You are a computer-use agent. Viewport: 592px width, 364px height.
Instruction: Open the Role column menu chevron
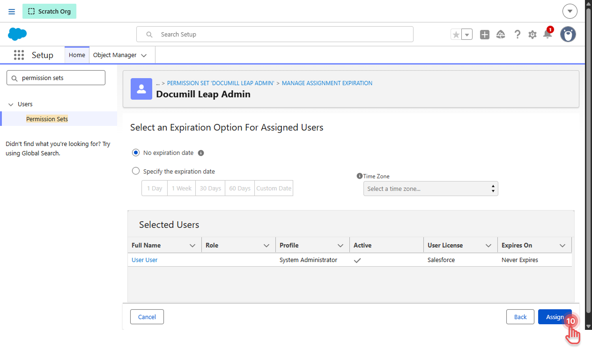click(266, 246)
